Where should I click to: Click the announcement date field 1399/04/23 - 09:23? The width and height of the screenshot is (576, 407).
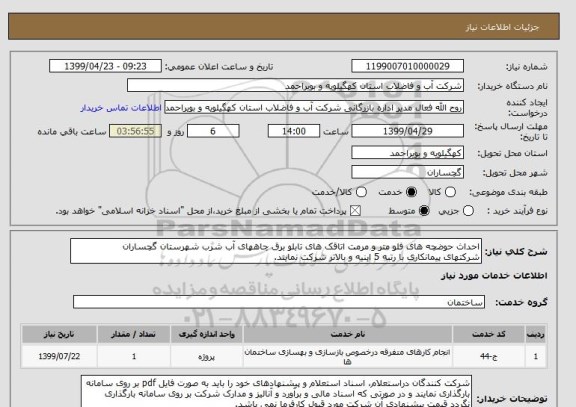(105, 66)
